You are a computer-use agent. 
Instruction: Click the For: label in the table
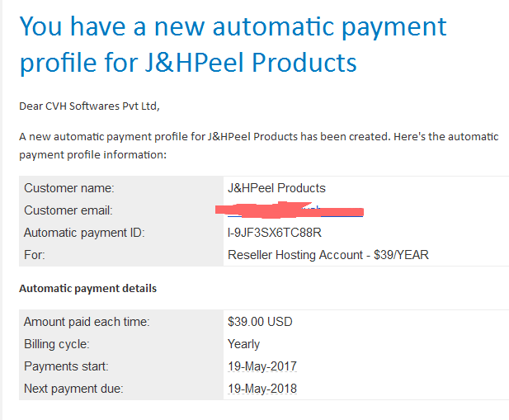(x=35, y=255)
